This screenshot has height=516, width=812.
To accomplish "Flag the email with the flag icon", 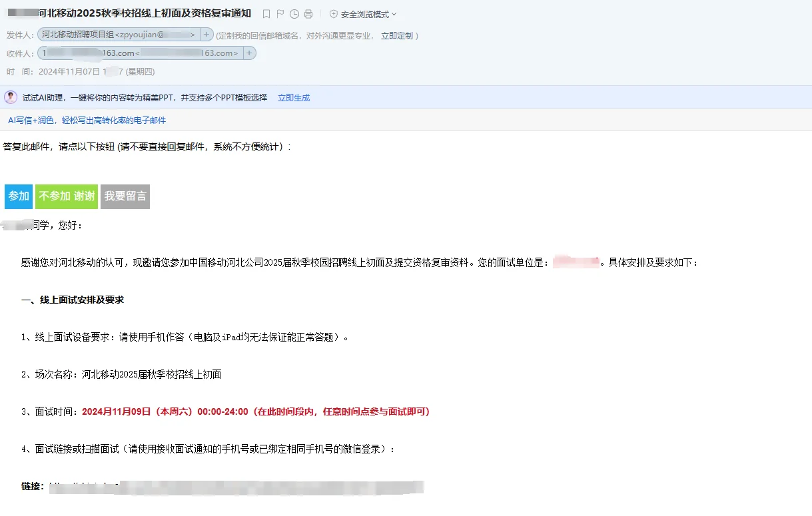I will (280, 14).
